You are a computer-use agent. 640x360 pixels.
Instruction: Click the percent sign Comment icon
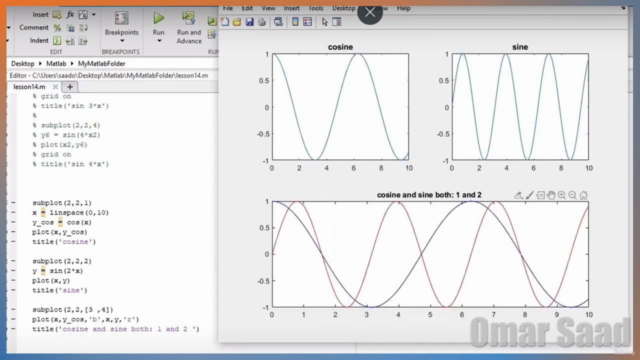57,28
